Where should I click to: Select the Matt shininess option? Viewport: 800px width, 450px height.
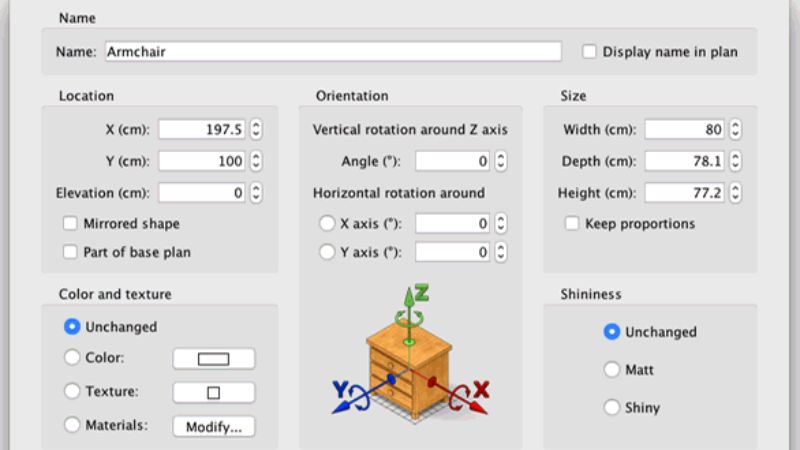pos(612,369)
